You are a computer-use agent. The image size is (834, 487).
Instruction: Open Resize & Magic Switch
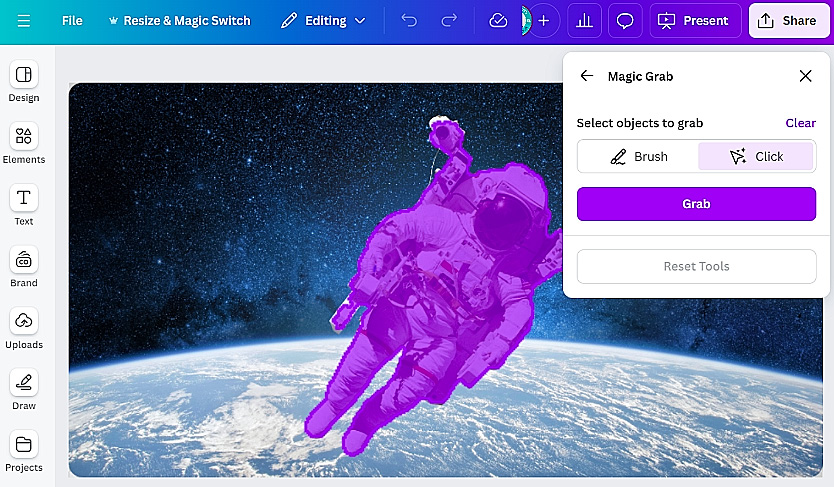(x=179, y=21)
